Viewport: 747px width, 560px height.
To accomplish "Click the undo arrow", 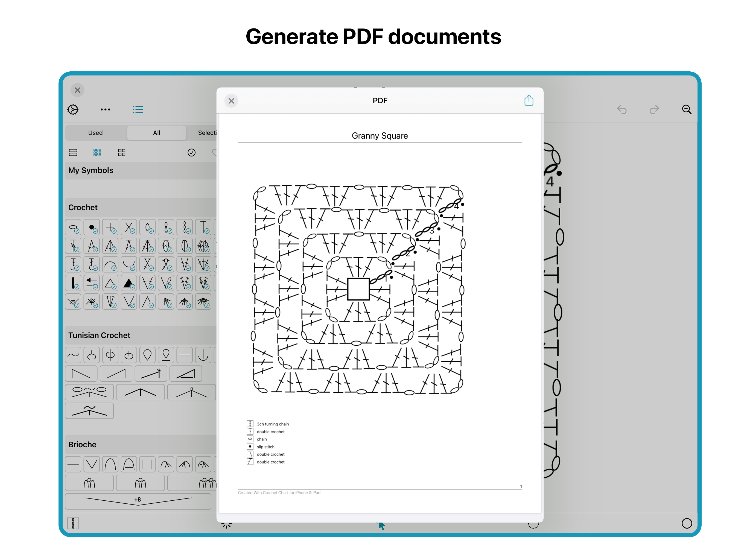I will tap(621, 109).
